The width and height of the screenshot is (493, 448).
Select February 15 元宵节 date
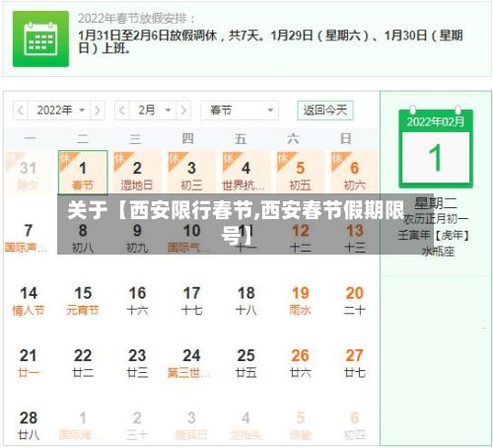pos(83,300)
